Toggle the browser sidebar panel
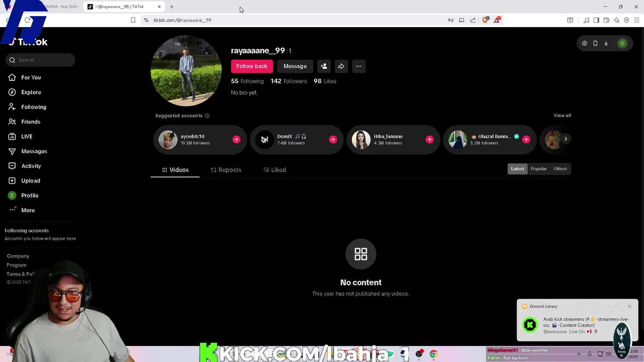Viewport: 644px width, 362px height. coord(596,20)
